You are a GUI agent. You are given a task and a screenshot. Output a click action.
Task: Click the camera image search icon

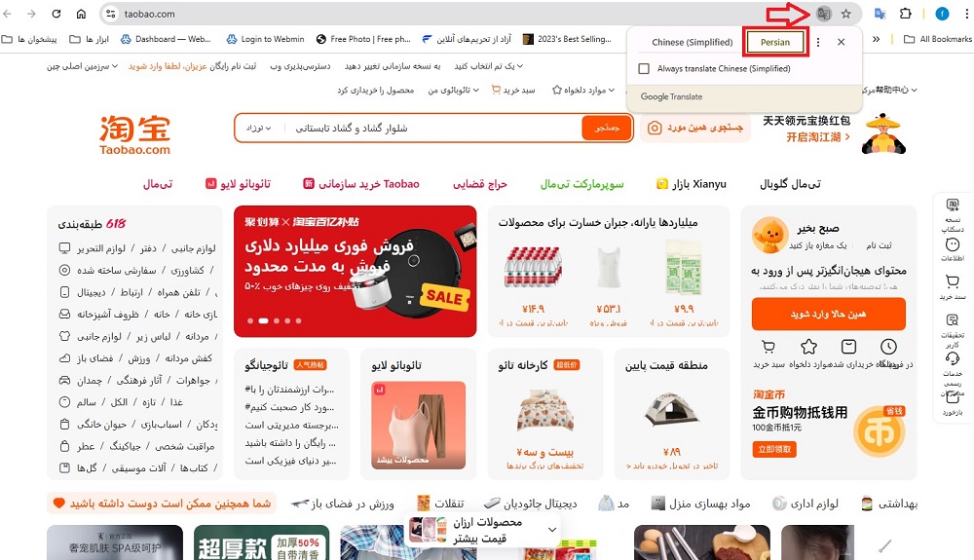click(655, 128)
